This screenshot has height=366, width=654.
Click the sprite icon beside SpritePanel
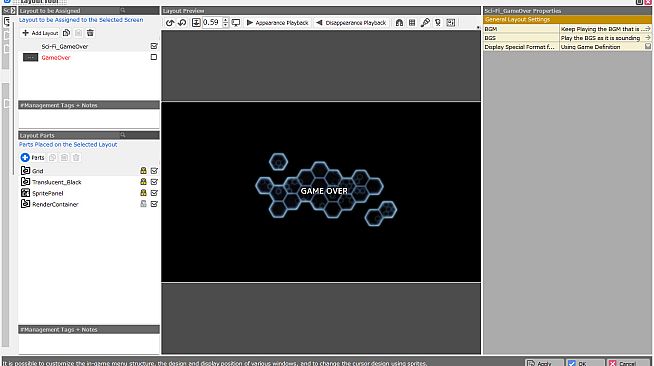tap(25, 193)
